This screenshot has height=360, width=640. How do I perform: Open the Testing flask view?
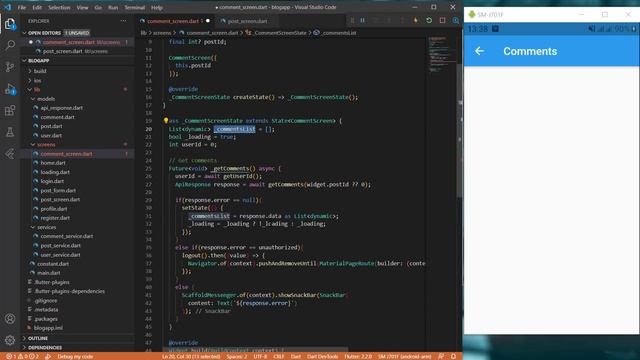10,132
